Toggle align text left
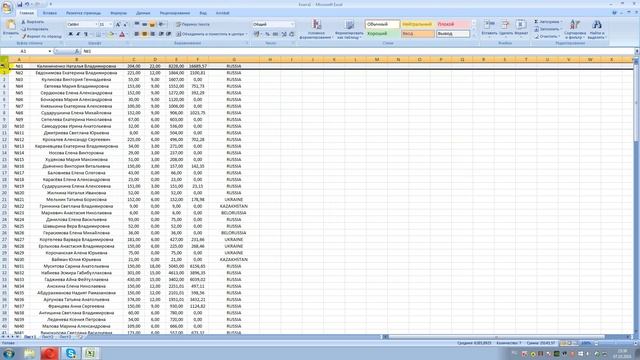The height and width of the screenshot is (360, 640). point(137,34)
